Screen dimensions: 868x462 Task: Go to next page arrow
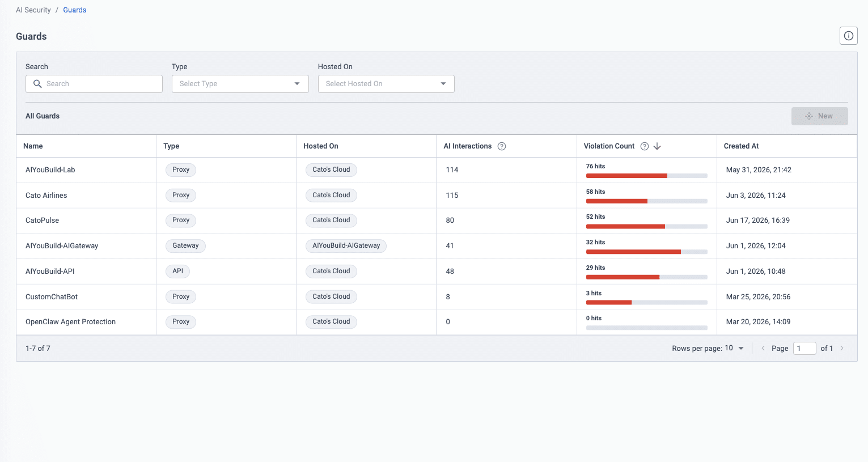pyautogui.click(x=842, y=348)
